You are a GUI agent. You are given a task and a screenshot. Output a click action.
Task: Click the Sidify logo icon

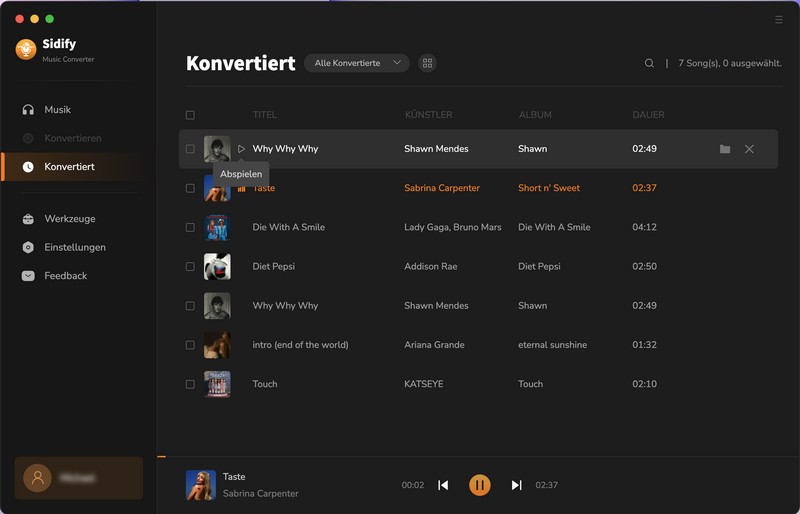[26, 50]
